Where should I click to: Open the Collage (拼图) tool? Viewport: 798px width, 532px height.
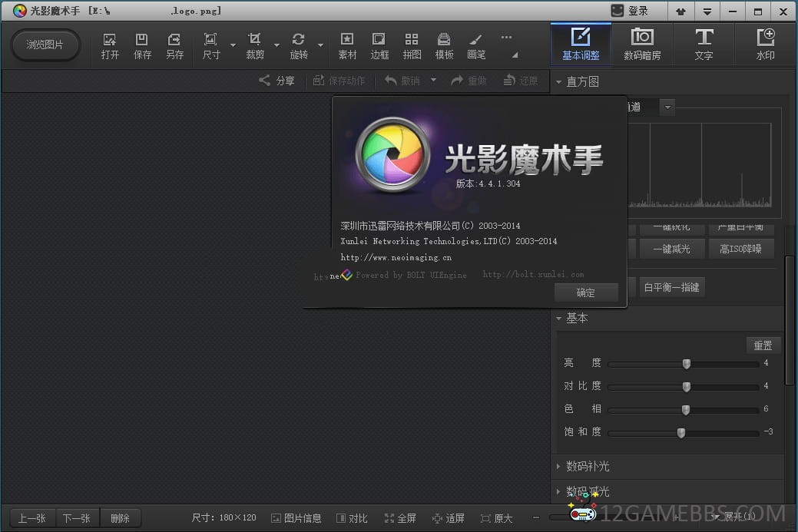click(412, 45)
